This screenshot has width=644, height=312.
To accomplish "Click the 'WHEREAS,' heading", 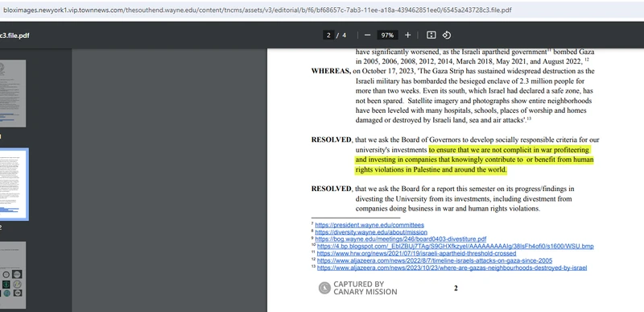I will point(331,71).
